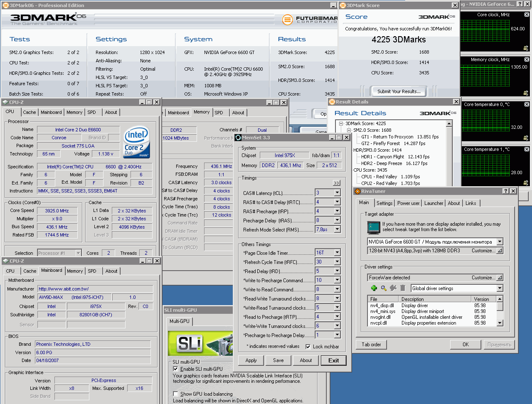532x404 pixels.
Task: Click the Futuremark Corporation logo
Action: (x=310, y=20)
